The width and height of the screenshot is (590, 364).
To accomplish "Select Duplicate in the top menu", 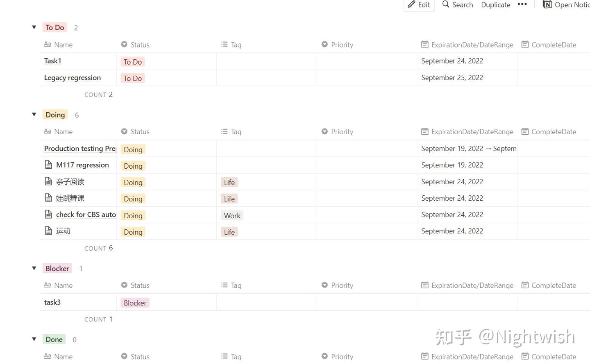I will (x=495, y=5).
